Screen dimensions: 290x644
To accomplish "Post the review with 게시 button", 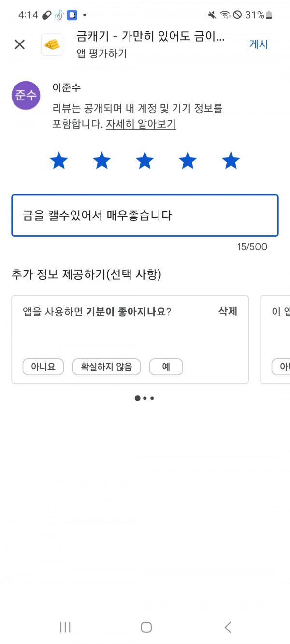I will (259, 44).
